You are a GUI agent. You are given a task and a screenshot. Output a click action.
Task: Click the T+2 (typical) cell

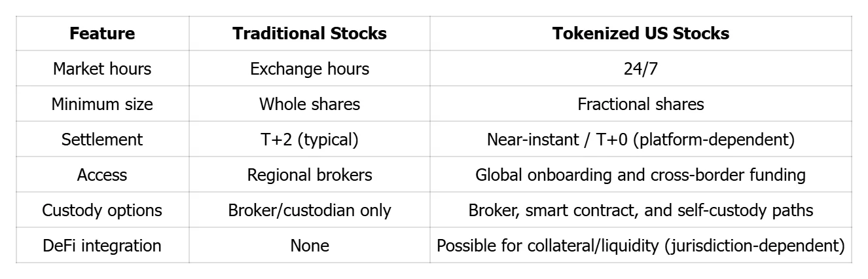[x=309, y=139]
